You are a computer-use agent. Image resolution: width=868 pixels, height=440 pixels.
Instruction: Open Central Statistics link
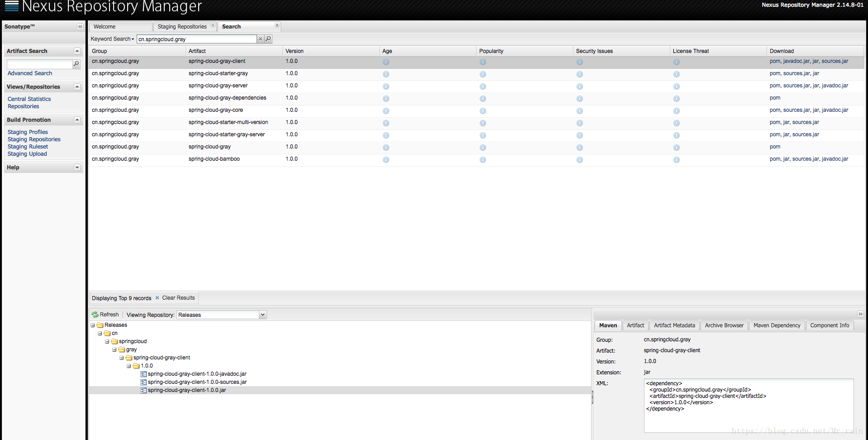29,99
